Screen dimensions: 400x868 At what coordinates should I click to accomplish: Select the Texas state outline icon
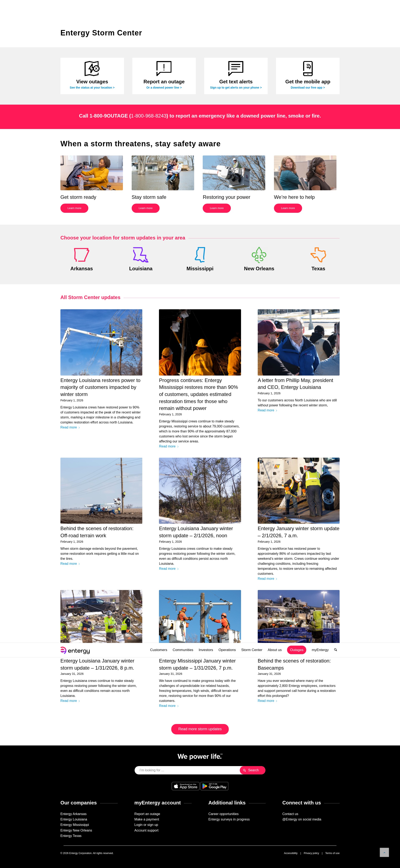click(x=318, y=255)
